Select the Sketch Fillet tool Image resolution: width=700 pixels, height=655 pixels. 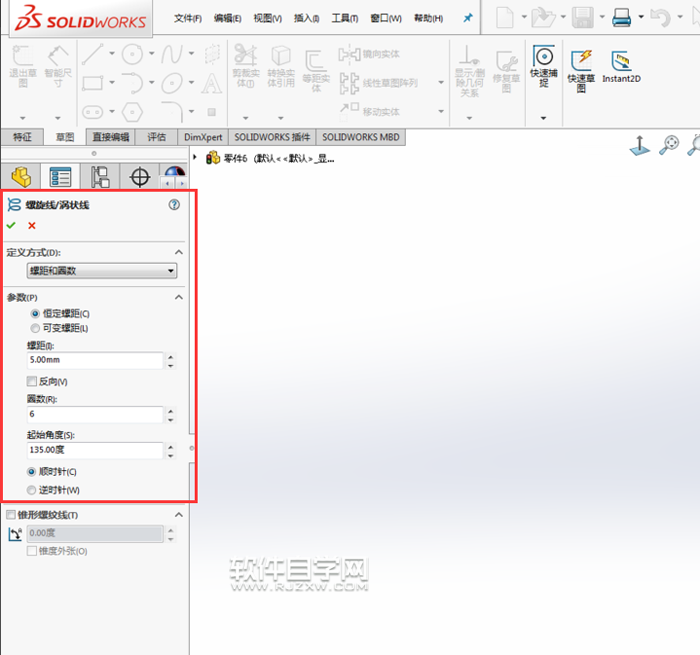172,112
